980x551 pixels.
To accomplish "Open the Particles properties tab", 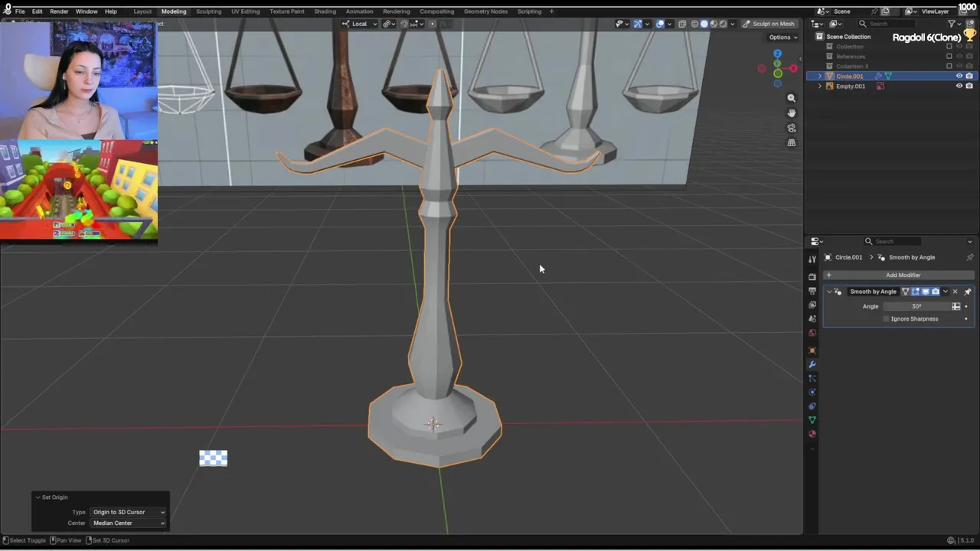I will (812, 378).
